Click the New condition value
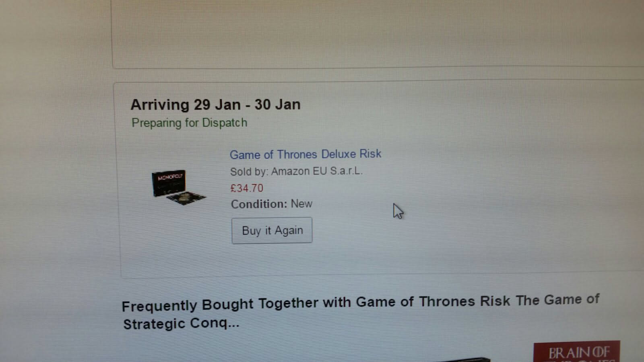644x362 pixels. (x=301, y=204)
